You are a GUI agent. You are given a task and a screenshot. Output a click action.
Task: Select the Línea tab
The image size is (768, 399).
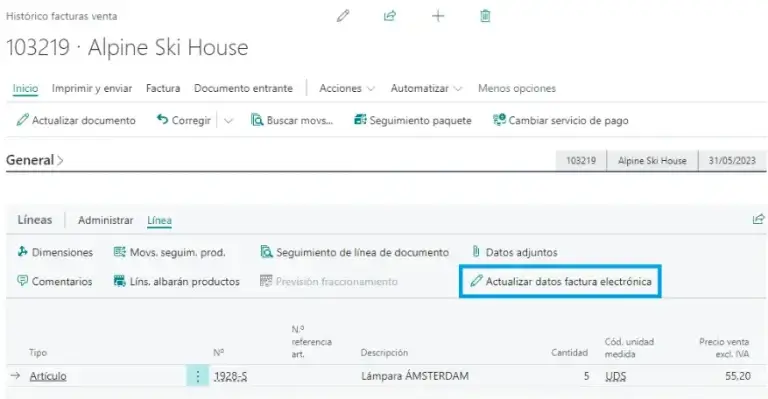(x=159, y=221)
